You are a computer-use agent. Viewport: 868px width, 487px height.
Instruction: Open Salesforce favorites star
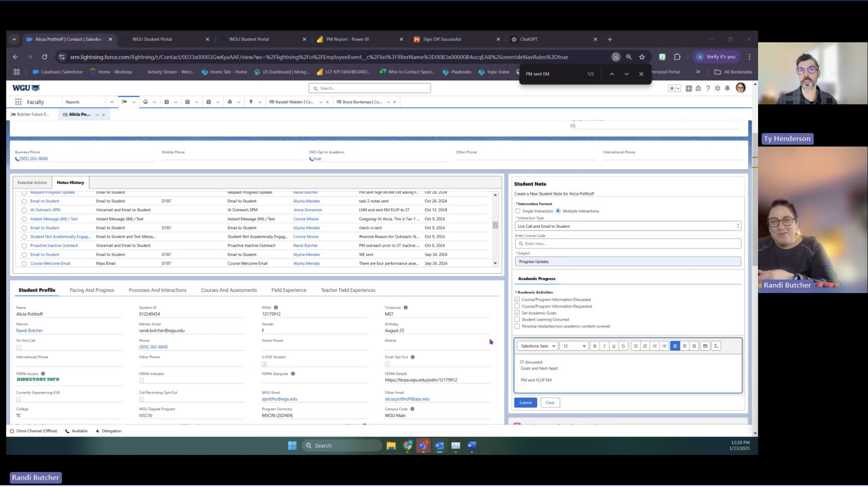click(x=671, y=88)
